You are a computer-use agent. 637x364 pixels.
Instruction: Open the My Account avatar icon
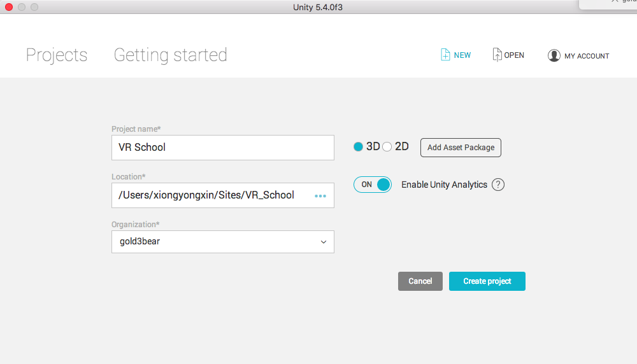click(554, 55)
